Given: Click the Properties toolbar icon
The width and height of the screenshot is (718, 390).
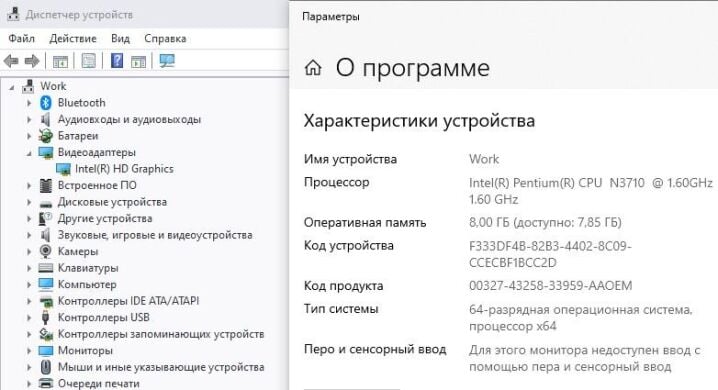Looking at the screenshot, I should (88, 61).
